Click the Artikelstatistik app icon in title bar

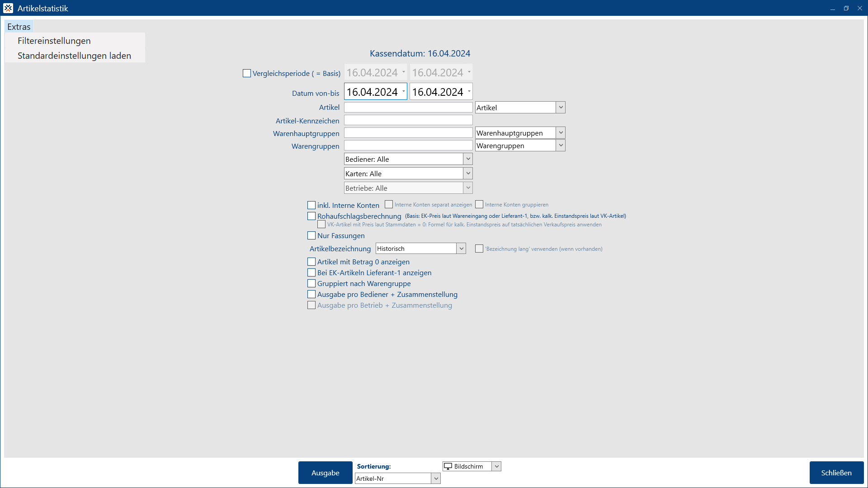[8, 8]
